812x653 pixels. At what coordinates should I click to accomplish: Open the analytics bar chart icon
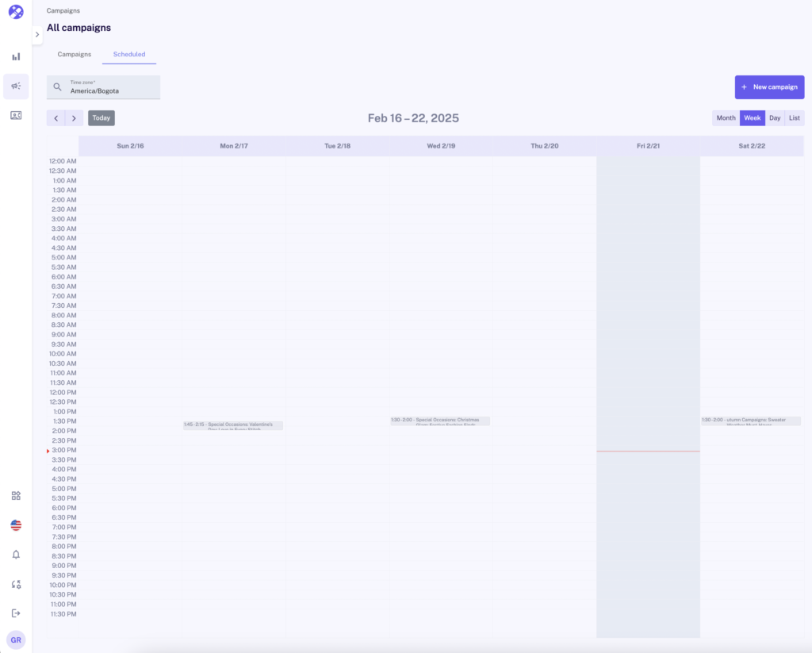point(16,57)
